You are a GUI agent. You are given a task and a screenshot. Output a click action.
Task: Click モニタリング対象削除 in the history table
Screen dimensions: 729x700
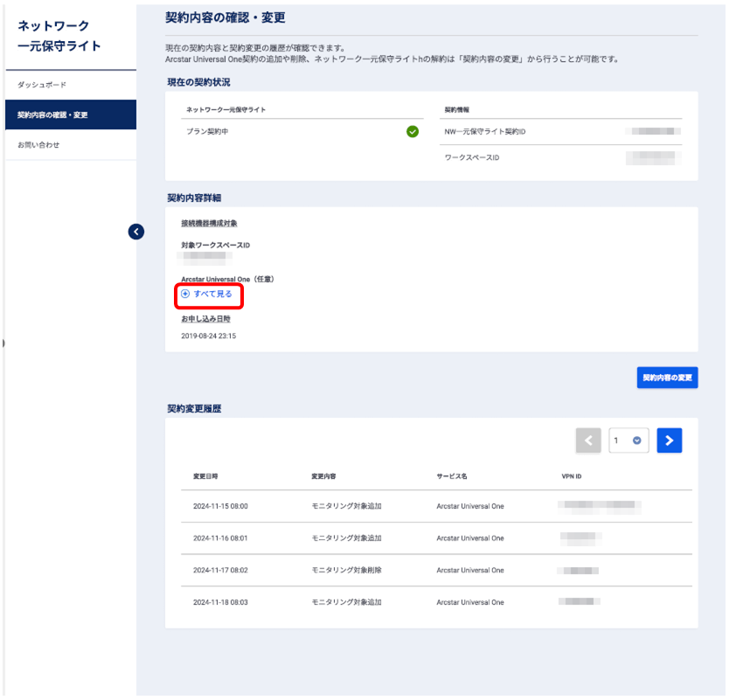(346, 571)
